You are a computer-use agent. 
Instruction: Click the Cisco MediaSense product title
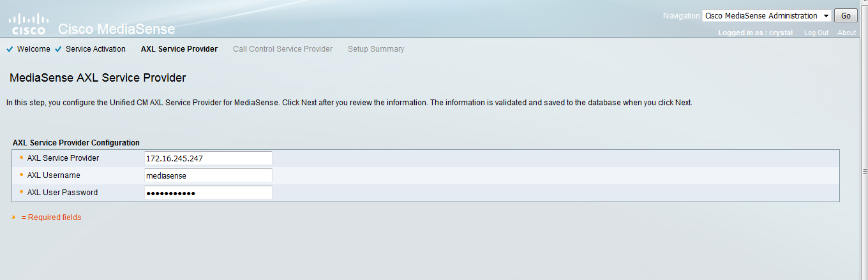(x=116, y=29)
